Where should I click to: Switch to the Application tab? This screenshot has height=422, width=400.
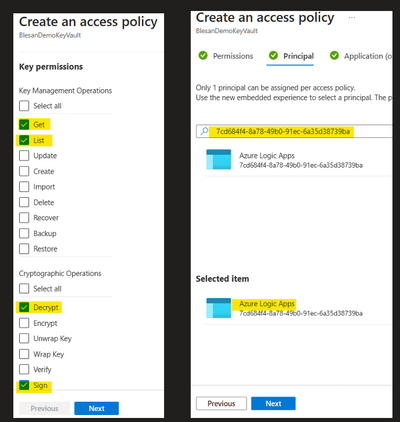[x=368, y=56]
